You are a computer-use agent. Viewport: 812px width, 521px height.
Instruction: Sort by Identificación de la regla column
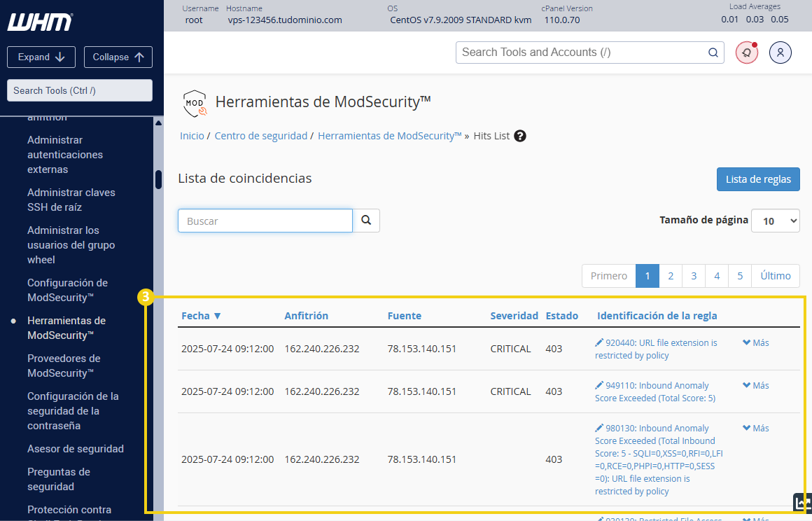pyautogui.click(x=657, y=316)
